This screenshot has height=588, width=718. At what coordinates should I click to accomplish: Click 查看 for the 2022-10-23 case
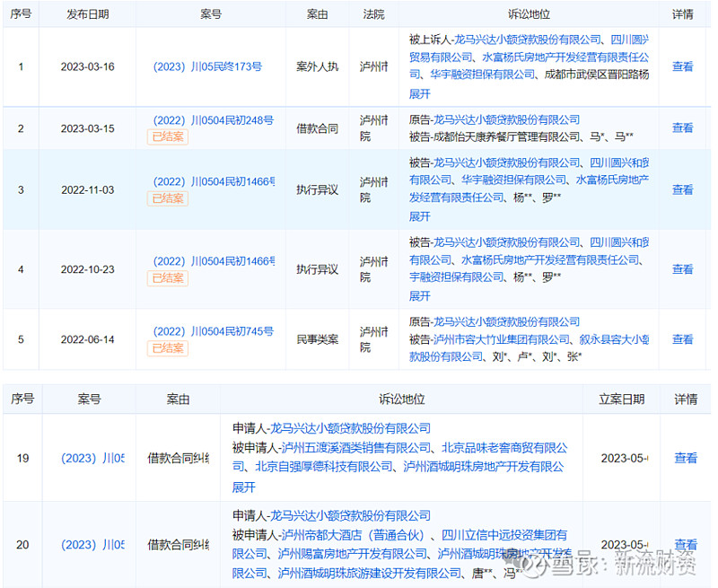pyautogui.click(x=682, y=269)
